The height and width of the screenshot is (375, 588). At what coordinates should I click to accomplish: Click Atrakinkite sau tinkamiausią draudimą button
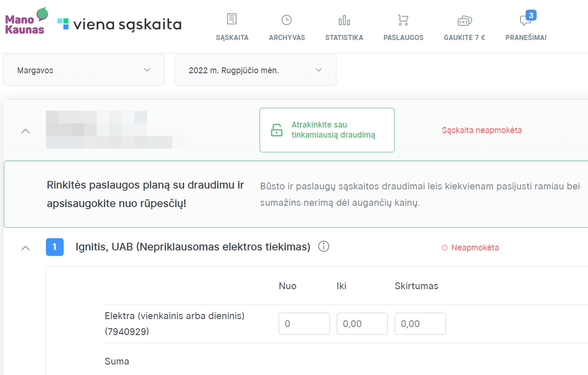point(327,130)
